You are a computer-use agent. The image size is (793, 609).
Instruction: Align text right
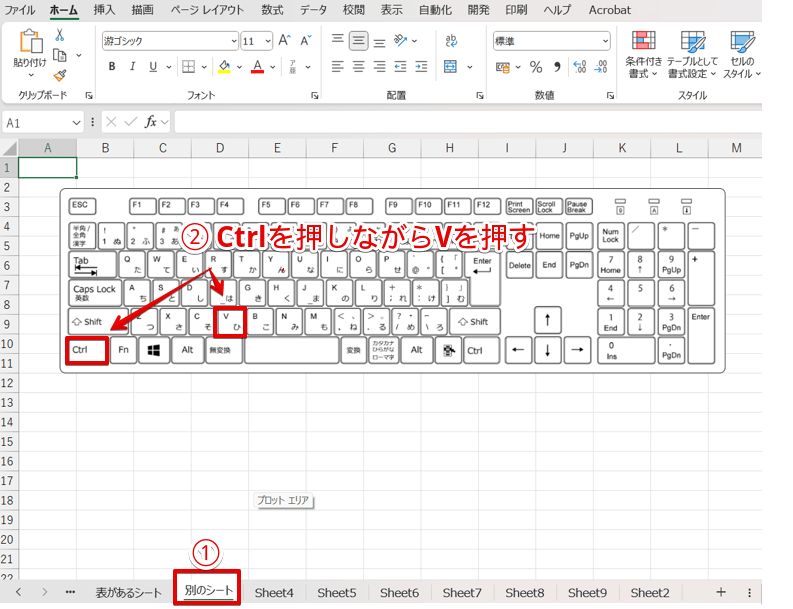tap(379, 66)
